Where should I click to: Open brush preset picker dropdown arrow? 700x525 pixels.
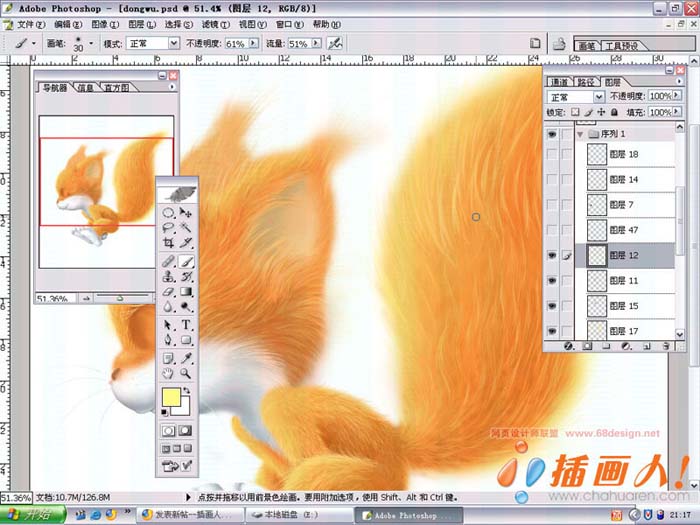(x=91, y=43)
